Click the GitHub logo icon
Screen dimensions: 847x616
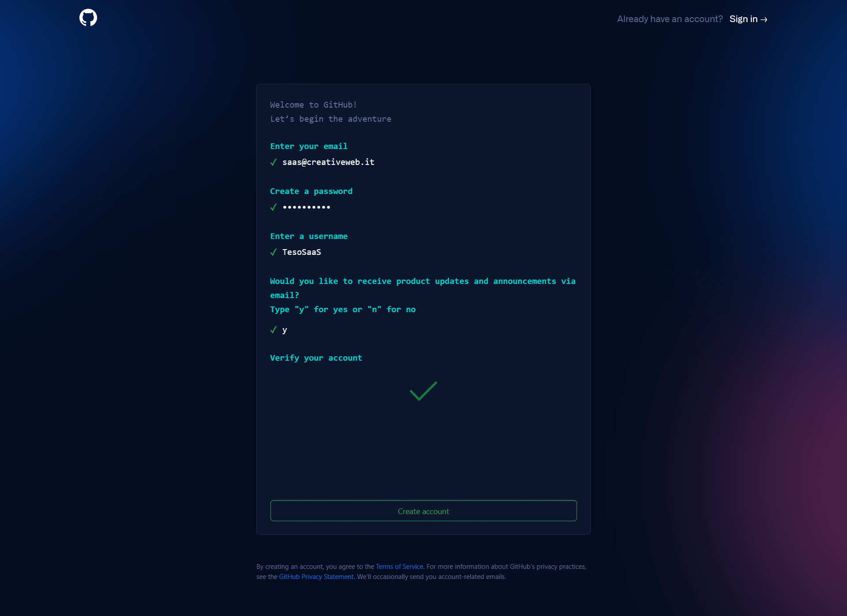point(88,18)
